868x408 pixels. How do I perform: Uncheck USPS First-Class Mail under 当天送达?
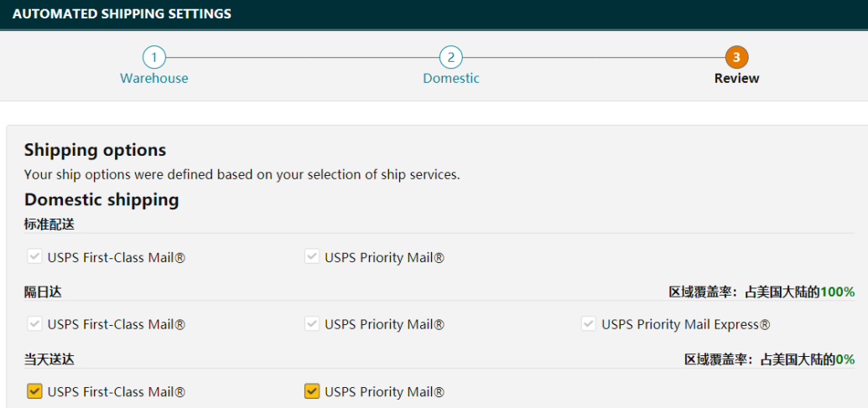click(x=34, y=391)
